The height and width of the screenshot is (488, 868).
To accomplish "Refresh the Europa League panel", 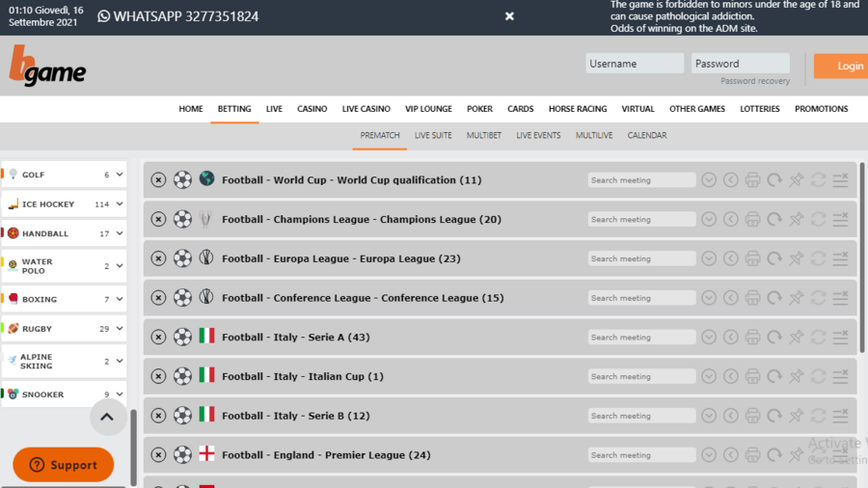I will (x=774, y=258).
